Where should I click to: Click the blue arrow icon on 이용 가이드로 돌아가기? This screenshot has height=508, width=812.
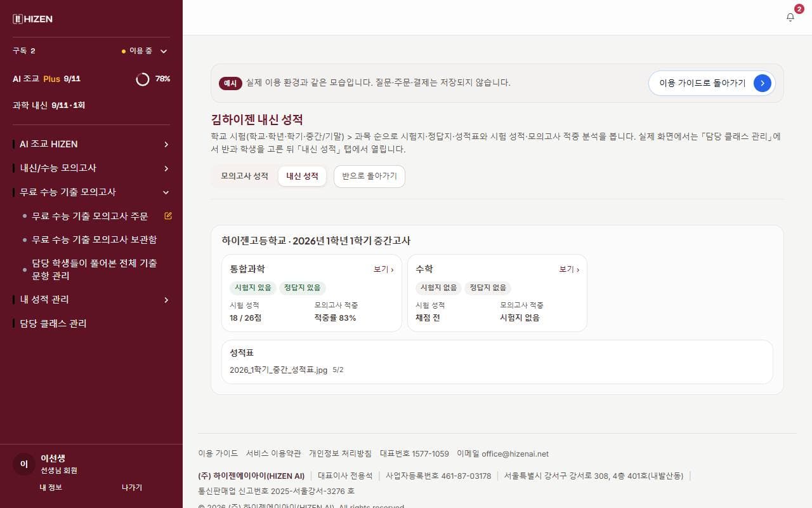[x=762, y=83]
